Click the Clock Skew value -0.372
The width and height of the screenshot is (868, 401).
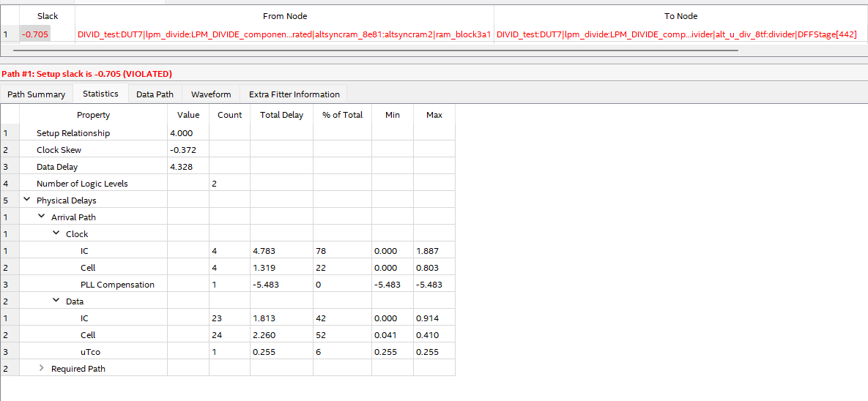[x=183, y=150]
